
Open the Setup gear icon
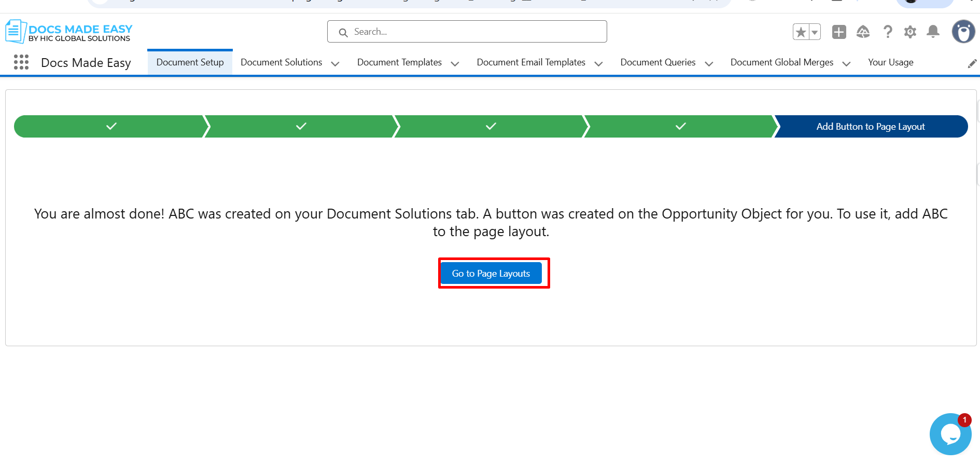910,32
